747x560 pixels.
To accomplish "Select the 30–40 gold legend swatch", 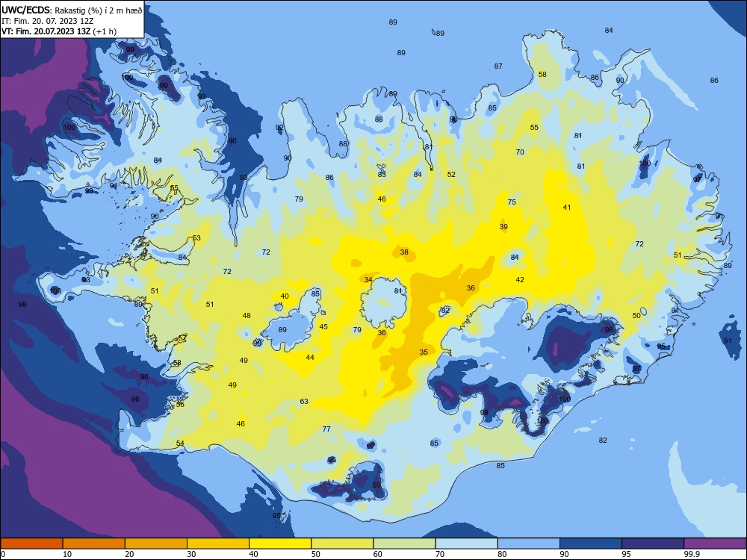I will tap(218, 544).
